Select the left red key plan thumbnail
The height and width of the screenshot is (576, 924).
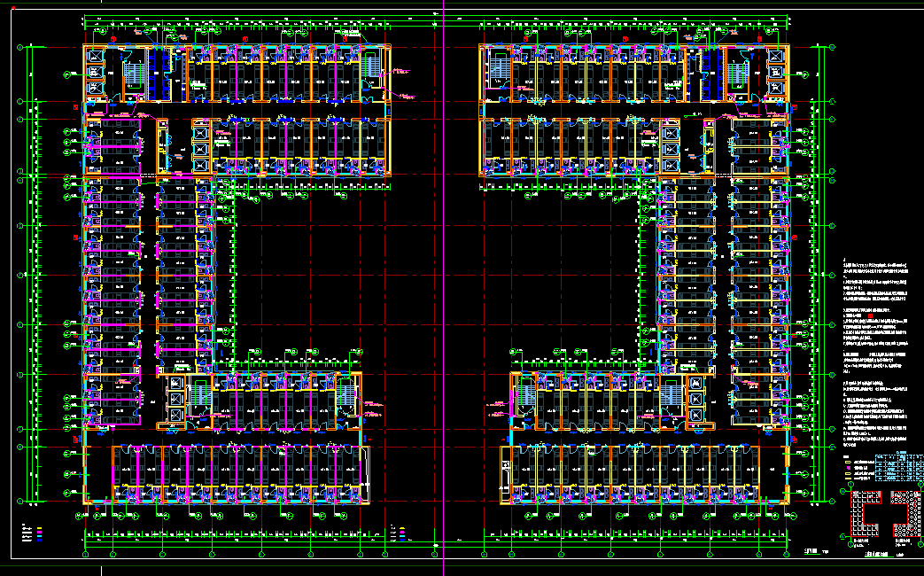tap(864, 514)
